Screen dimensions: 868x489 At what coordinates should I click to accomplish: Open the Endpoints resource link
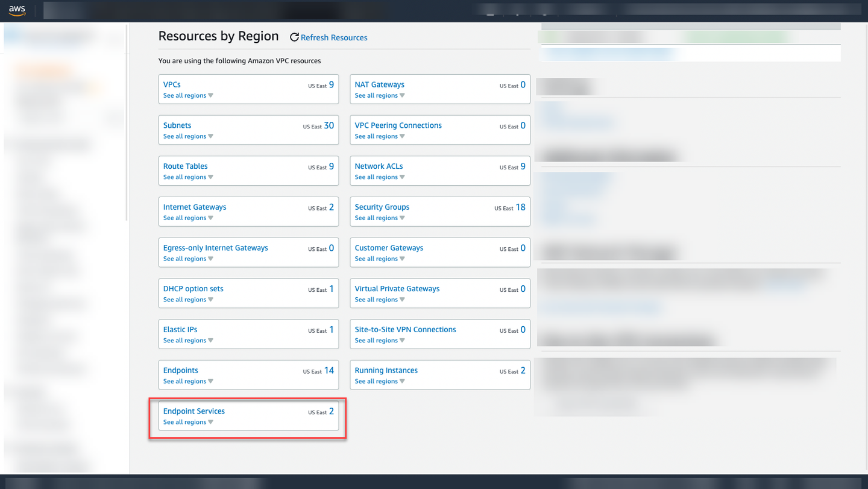point(181,370)
